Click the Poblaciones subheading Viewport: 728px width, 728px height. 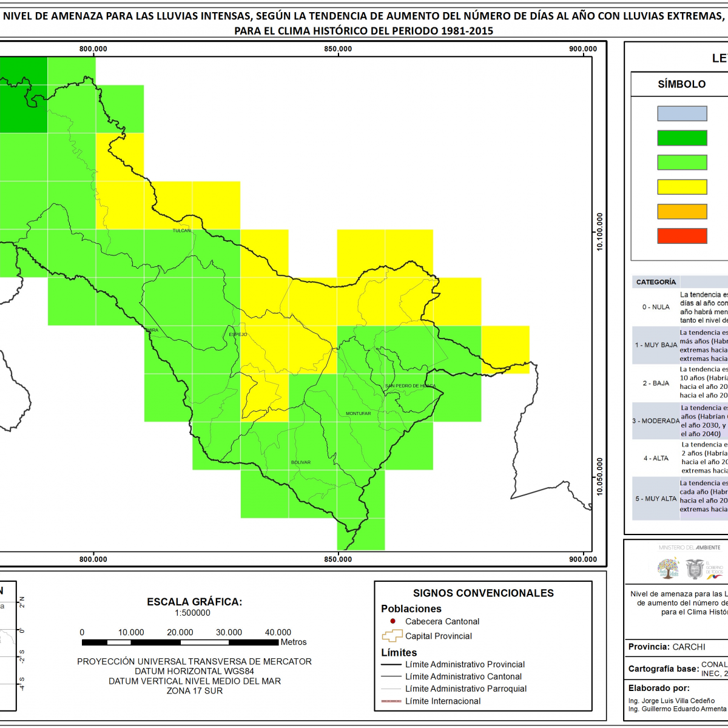(411, 608)
